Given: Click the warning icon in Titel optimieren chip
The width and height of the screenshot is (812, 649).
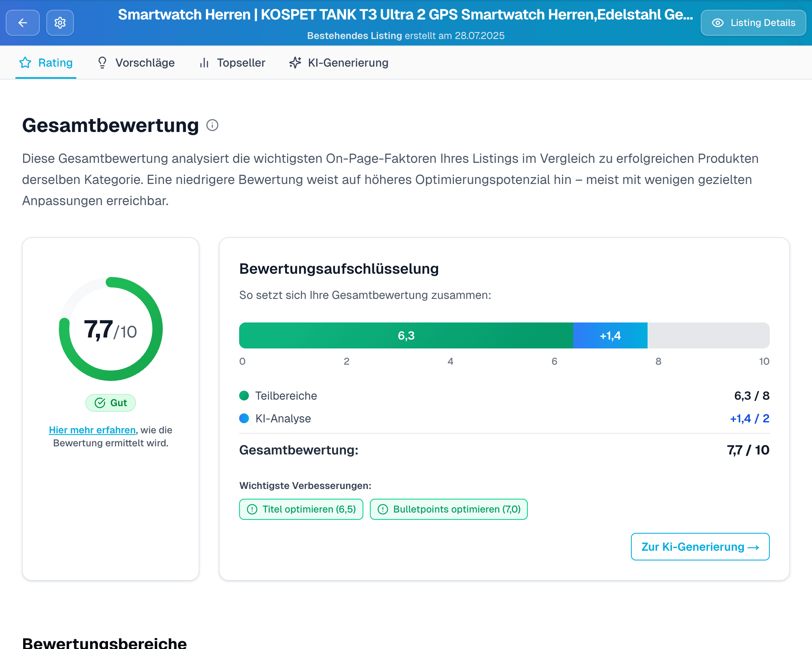Looking at the screenshot, I should 252,509.
